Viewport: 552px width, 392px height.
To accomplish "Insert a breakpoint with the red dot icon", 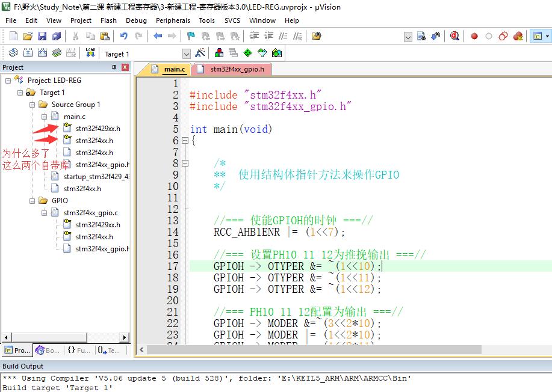I will 474,36.
